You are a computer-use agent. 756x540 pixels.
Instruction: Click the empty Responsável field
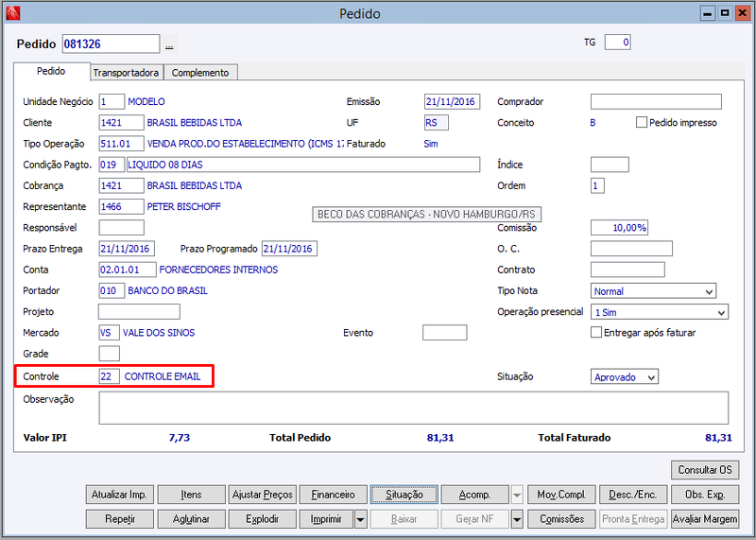click(x=121, y=228)
